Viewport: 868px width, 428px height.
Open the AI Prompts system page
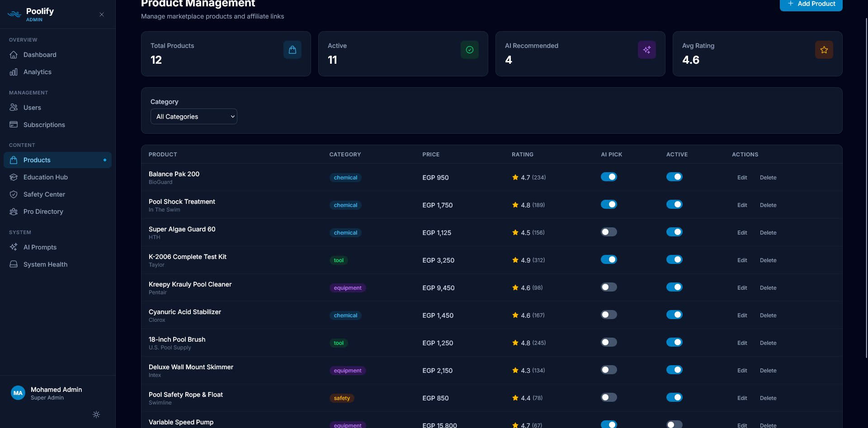tap(57, 247)
